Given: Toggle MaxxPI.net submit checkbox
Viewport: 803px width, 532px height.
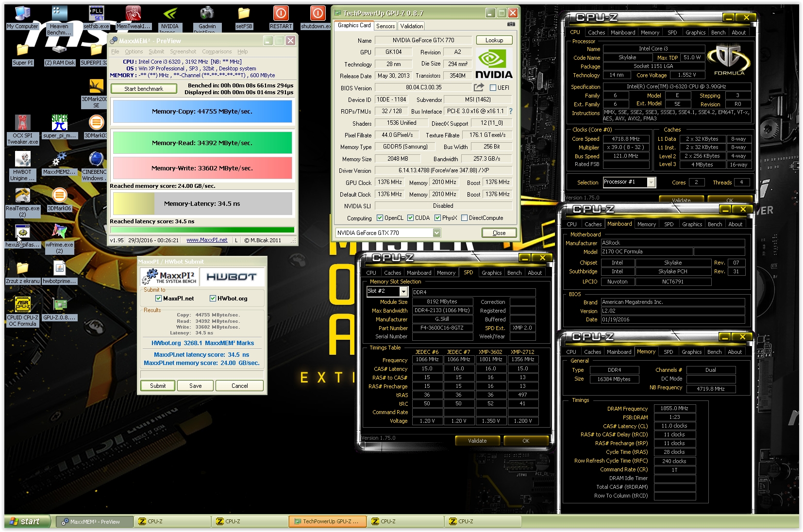Looking at the screenshot, I should (x=158, y=299).
